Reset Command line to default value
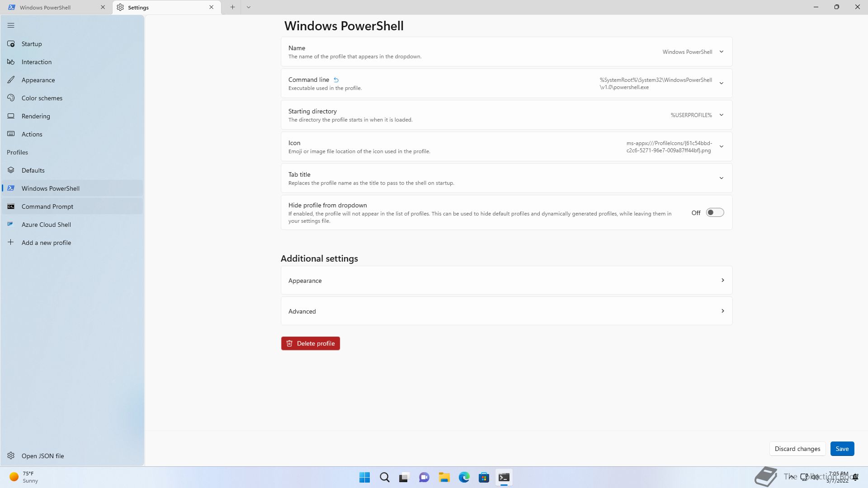Screen dimensions: 868x488 point(336,80)
